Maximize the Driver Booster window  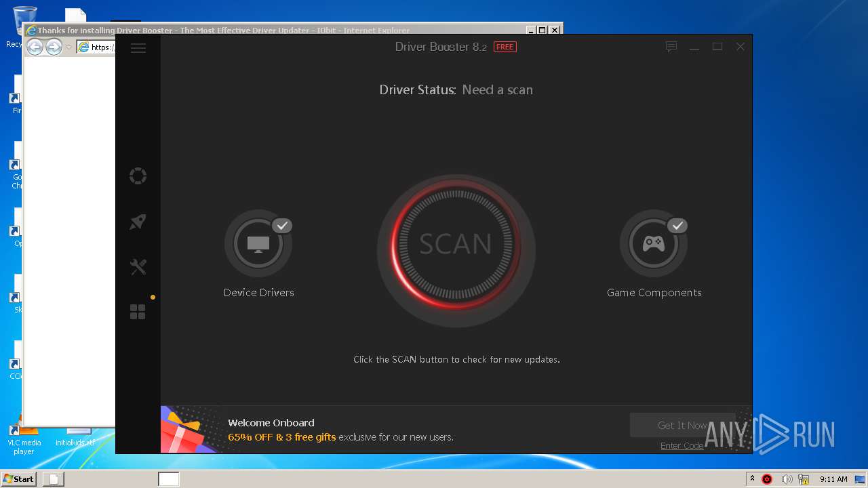coord(717,47)
